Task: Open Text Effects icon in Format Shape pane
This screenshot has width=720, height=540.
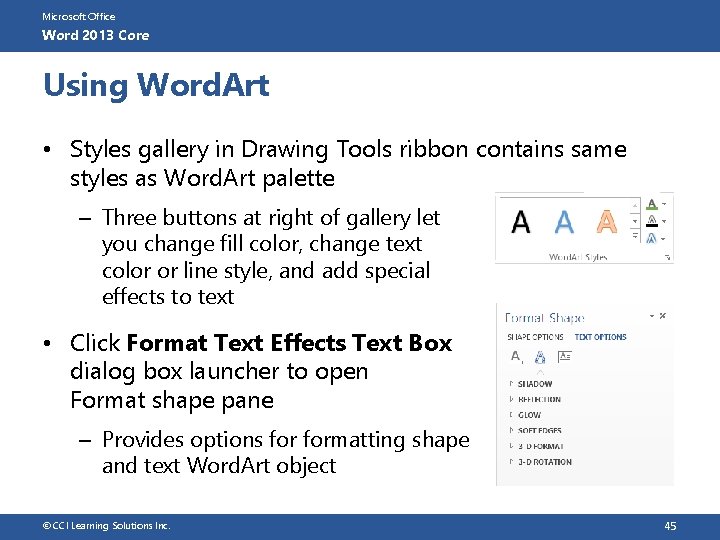Action: click(x=540, y=357)
